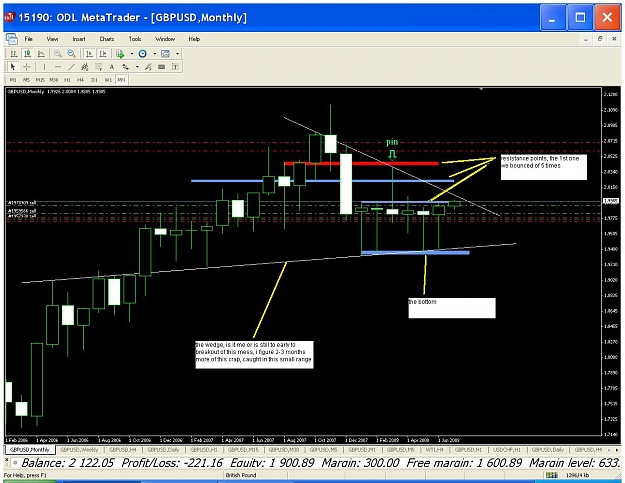This screenshot has height=483, width=625.
Task: Select the text 'A' tool
Action: 112,67
